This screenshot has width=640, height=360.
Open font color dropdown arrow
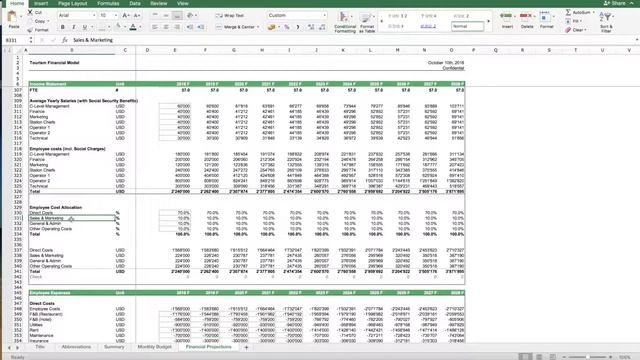140,27
